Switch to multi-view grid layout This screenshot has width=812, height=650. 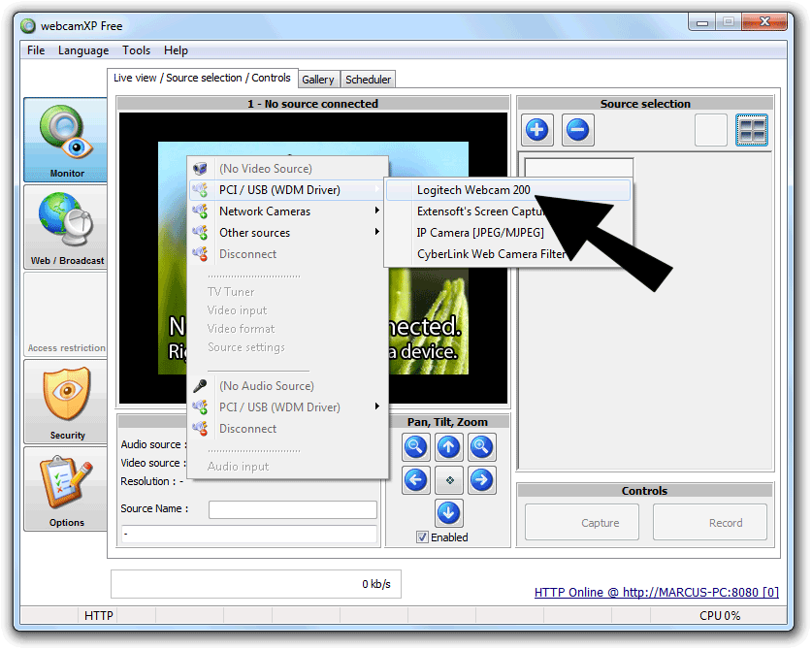752,129
